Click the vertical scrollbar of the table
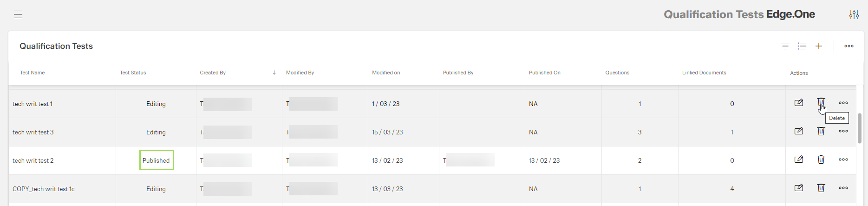Image resolution: width=868 pixels, height=206 pixels. point(860,128)
